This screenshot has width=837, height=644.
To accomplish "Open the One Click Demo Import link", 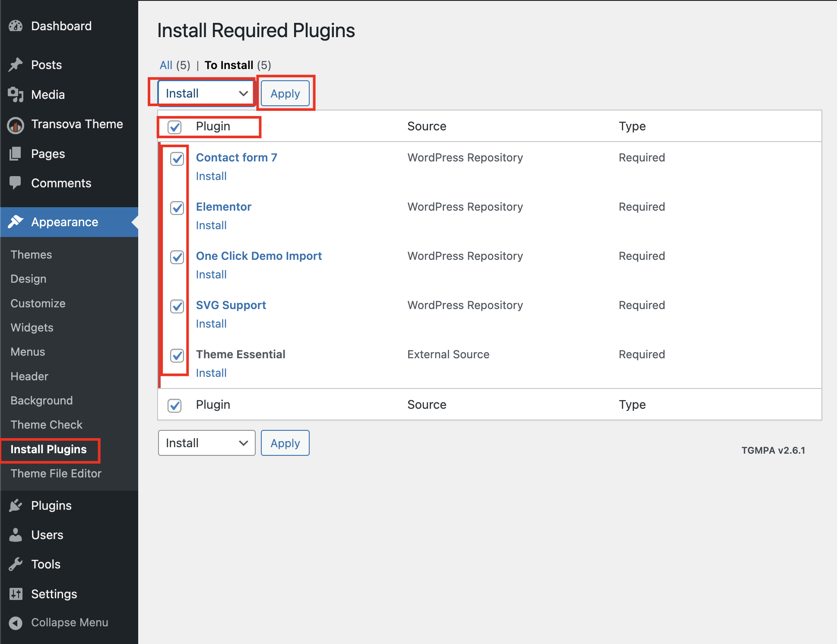I will point(259,256).
